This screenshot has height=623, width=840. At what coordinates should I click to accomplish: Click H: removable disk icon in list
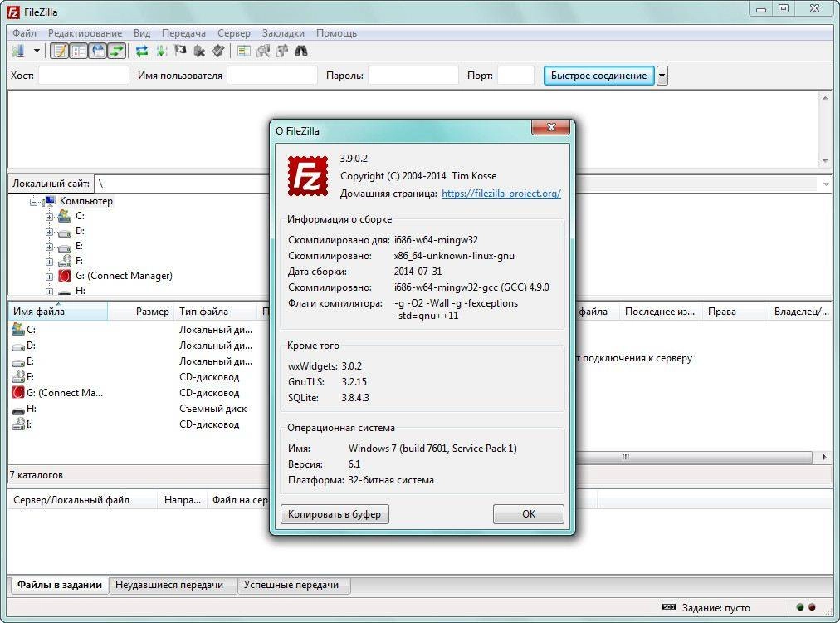tap(17, 410)
